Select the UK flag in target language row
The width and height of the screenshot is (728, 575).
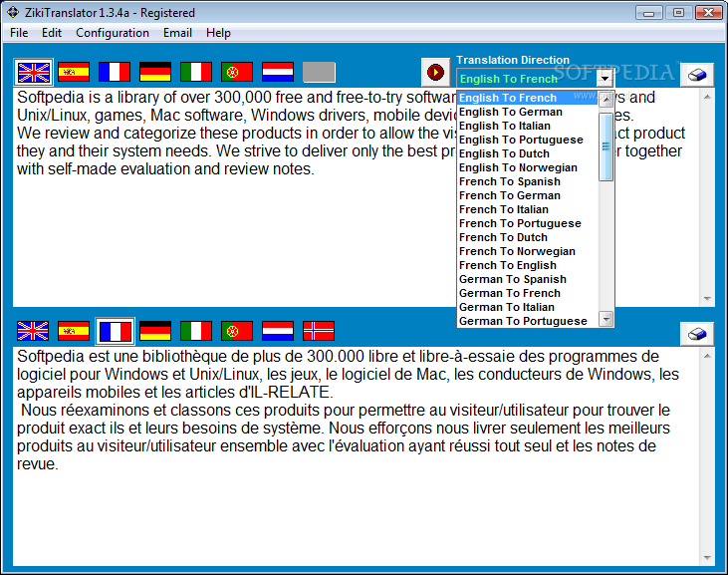click(x=33, y=331)
